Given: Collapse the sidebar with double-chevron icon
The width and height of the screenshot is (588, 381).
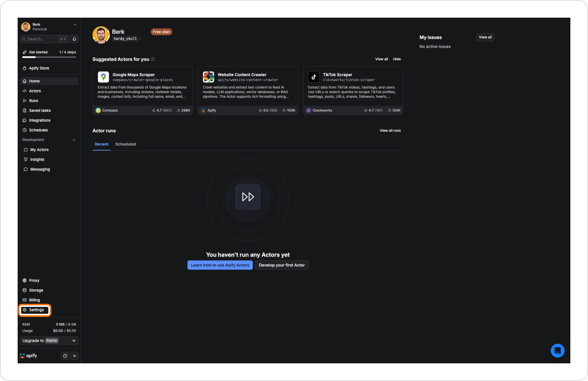Looking at the screenshot, I should 74,356.
